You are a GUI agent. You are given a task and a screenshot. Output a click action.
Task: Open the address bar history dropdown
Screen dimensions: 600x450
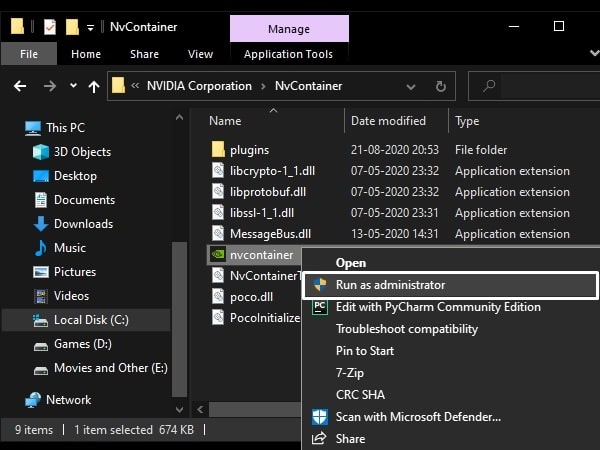(411, 87)
